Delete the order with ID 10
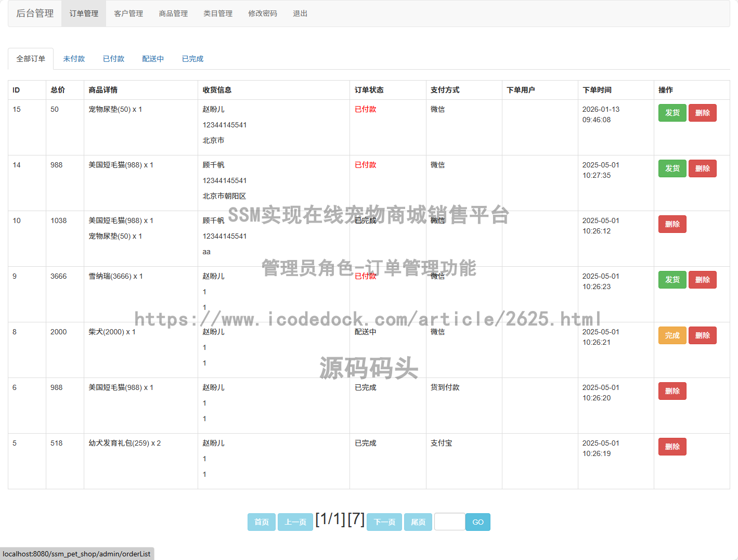This screenshot has width=738, height=560. [x=672, y=224]
